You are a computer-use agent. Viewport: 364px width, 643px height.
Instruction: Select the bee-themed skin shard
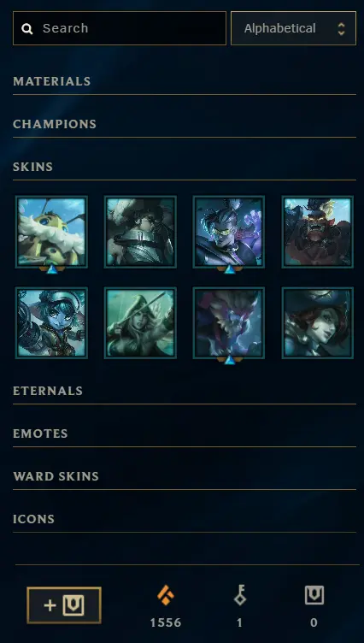click(51, 232)
